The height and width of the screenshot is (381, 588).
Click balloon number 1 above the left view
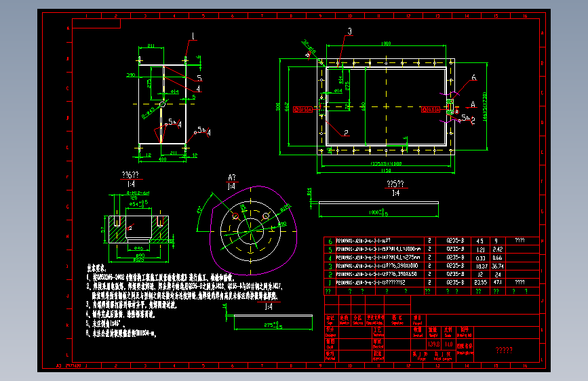pyautogui.click(x=193, y=37)
